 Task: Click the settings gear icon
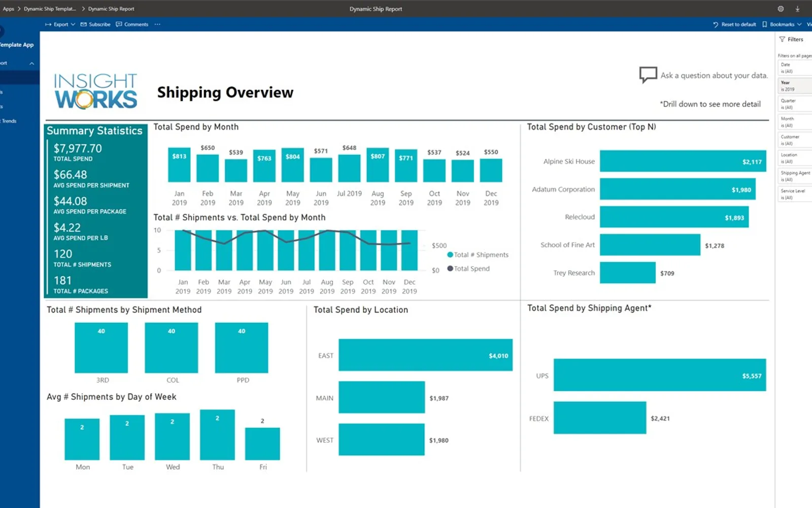point(781,9)
